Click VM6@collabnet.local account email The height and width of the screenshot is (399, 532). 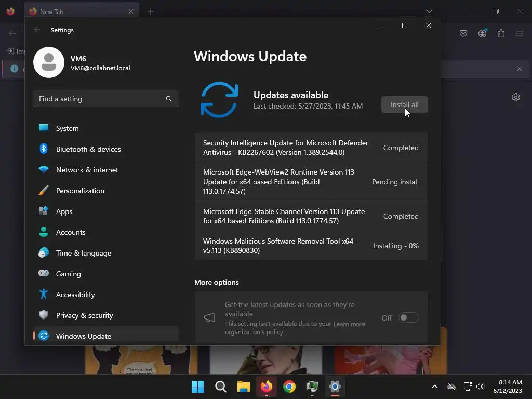coord(100,68)
